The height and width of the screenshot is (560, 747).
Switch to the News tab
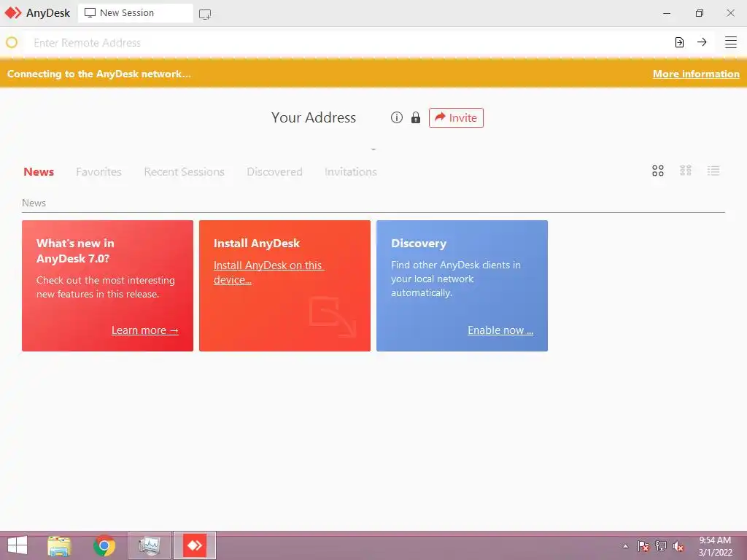[39, 171]
